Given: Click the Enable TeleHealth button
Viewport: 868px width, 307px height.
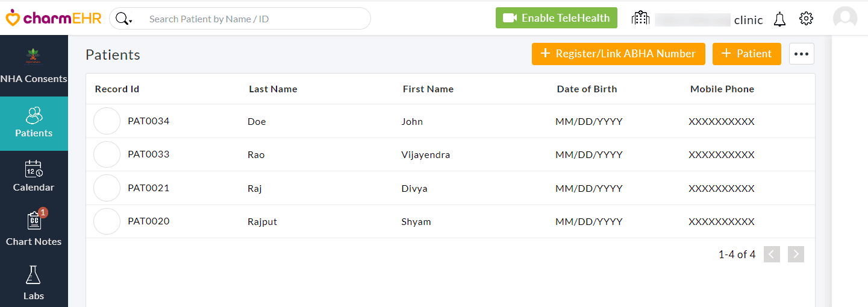Looking at the screenshot, I should click(557, 18).
